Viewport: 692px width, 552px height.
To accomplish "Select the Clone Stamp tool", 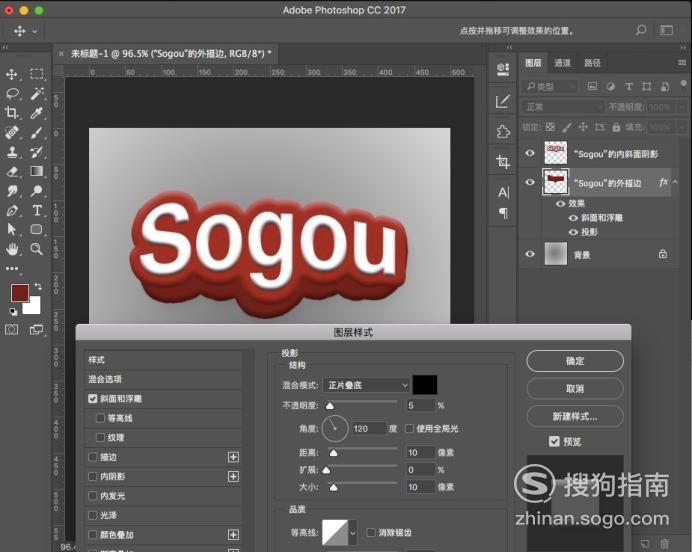I will [x=12, y=152].
